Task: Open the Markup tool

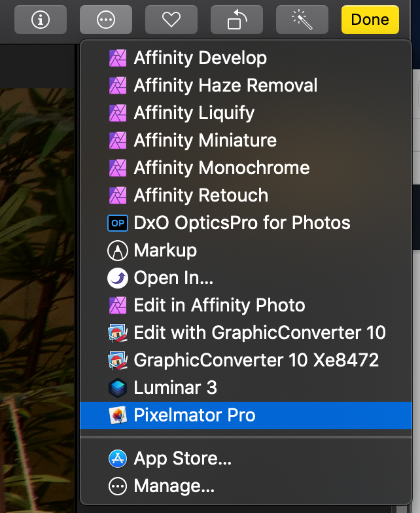Action: click(165, 251)
